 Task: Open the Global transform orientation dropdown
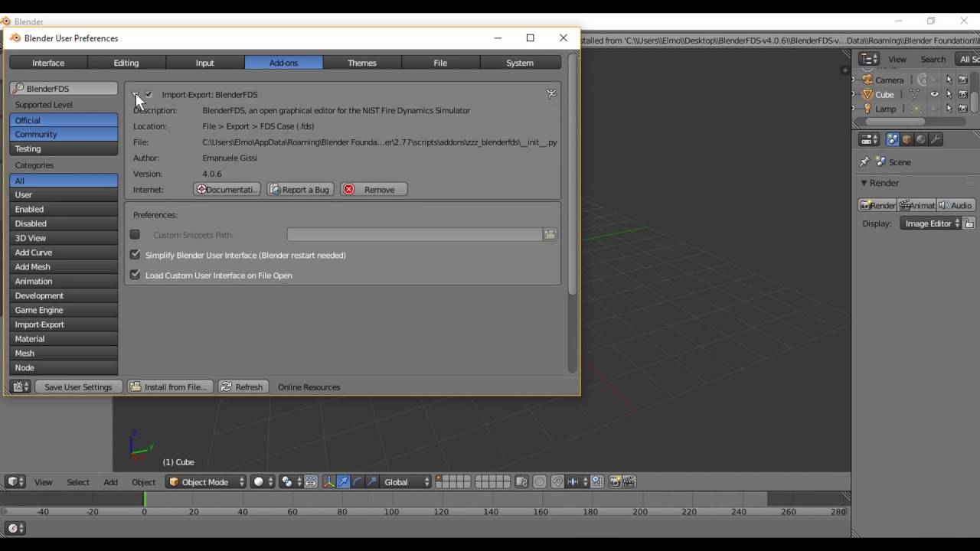click(x=406, y=481)
